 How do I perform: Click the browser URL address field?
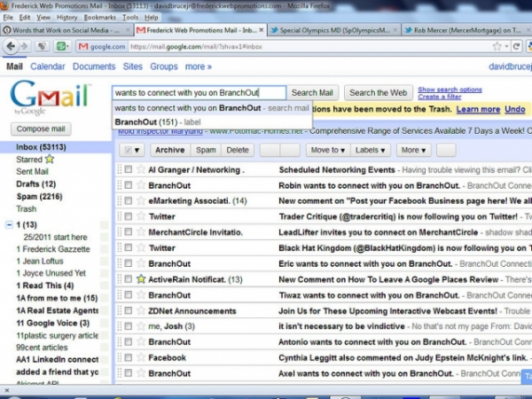tap(309, 46)
